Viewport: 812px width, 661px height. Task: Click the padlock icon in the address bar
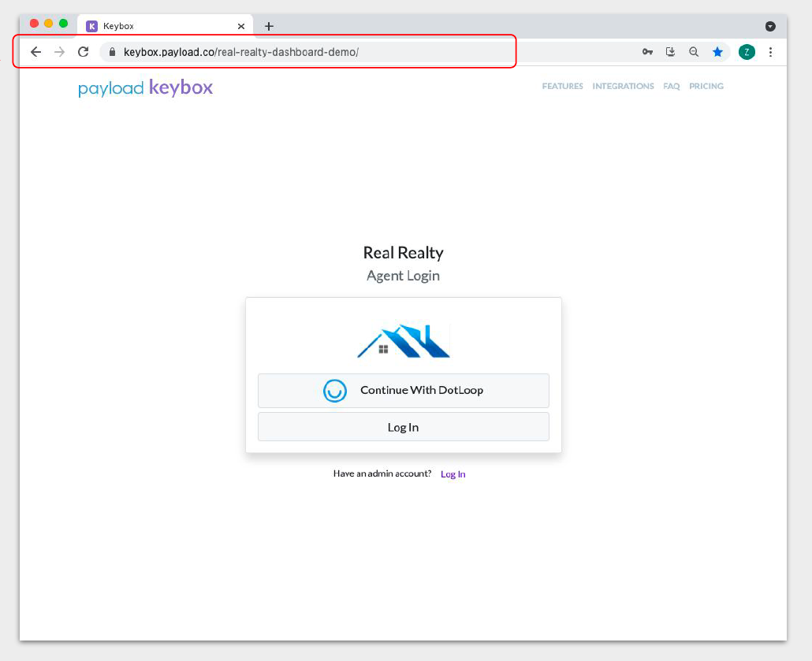(x=113, y=51)
